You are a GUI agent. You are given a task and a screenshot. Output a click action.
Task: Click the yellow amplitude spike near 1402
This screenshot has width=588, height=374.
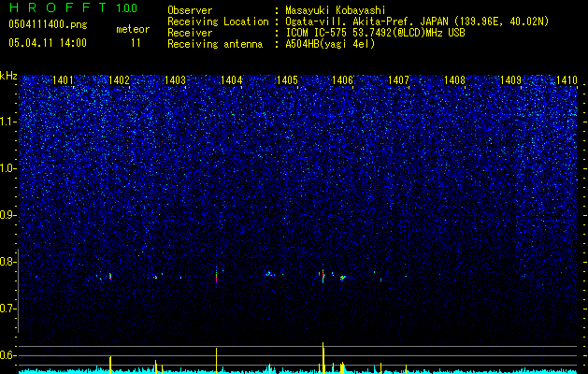tap(110, 365)
